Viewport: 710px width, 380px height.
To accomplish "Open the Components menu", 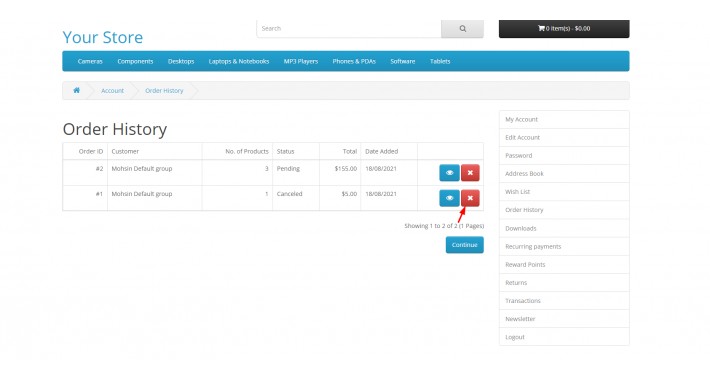I will 135,61.
